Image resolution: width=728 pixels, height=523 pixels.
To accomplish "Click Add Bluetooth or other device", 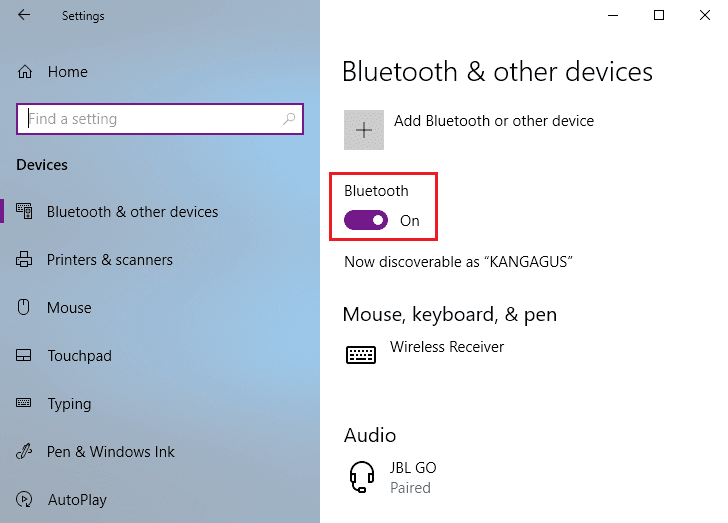I will coord(493,121).
